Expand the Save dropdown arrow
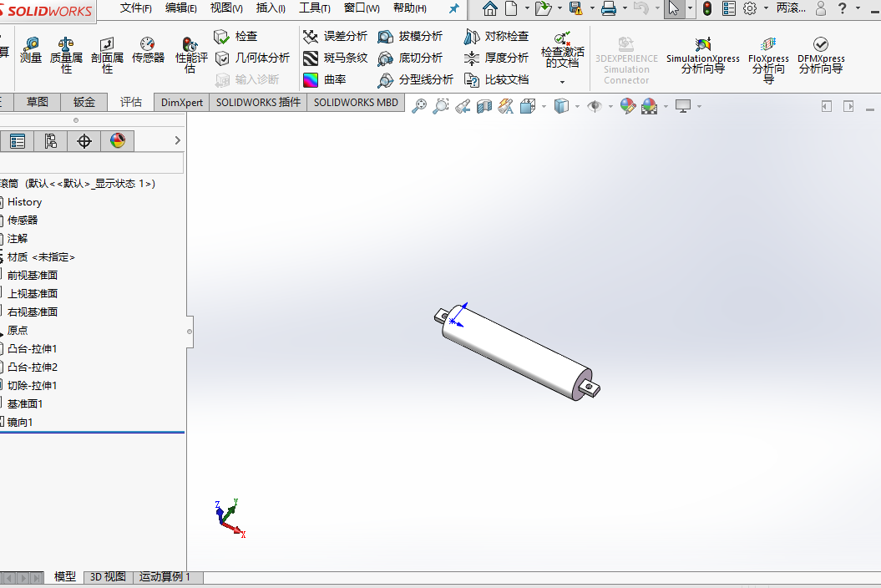This screenshot has width=881, height=588. tap(591, 8)
